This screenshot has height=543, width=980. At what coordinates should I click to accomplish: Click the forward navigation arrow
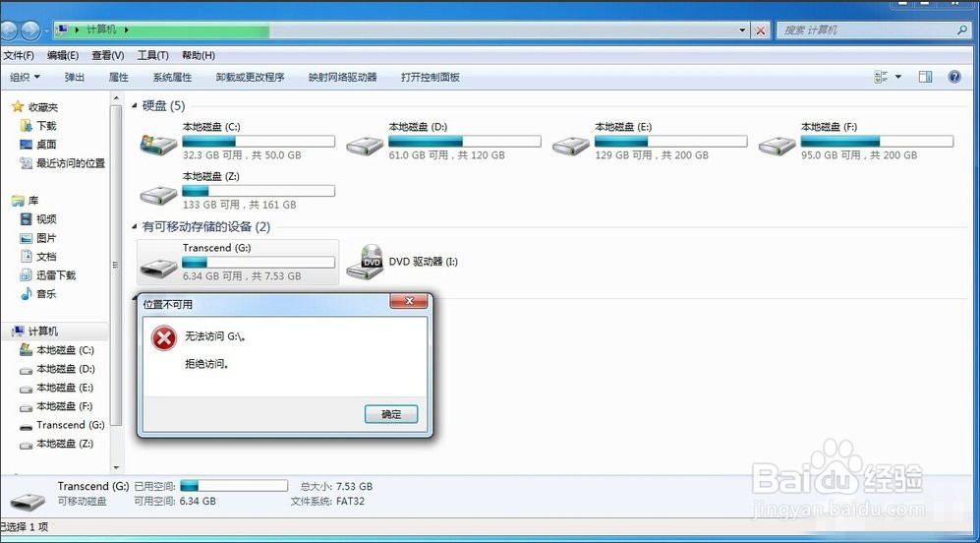point(30,30)
